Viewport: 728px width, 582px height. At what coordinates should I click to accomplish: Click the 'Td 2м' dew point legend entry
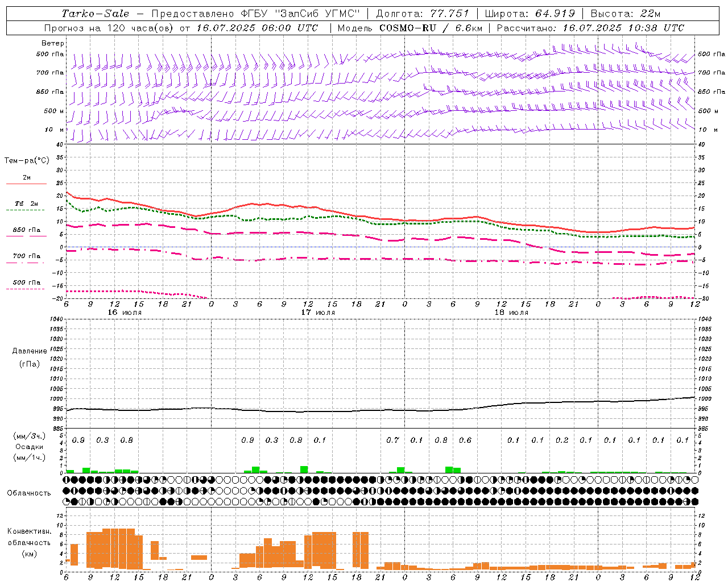pos(27,203)
